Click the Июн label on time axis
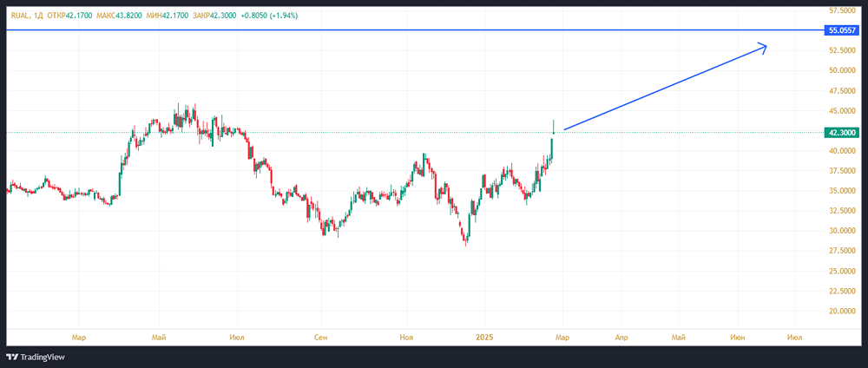The image size is (868, 368). 738,337
